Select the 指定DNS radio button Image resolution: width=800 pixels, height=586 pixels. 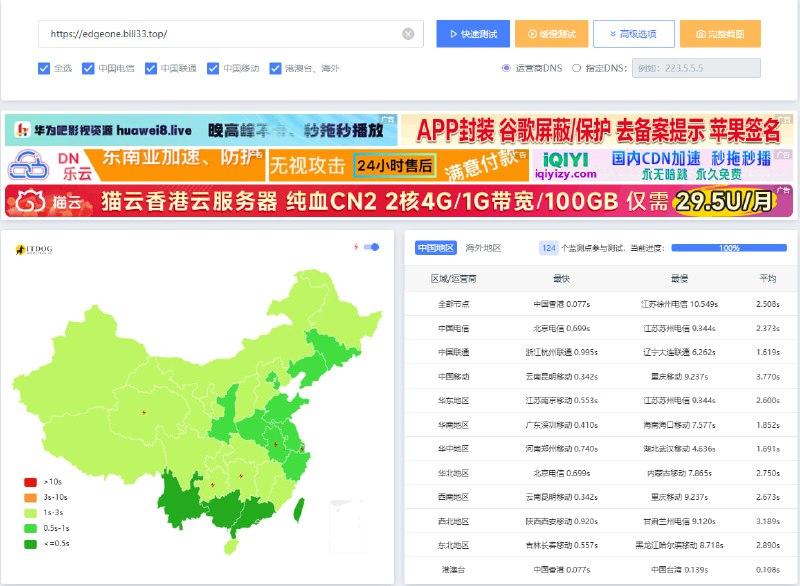coord(576,67)
